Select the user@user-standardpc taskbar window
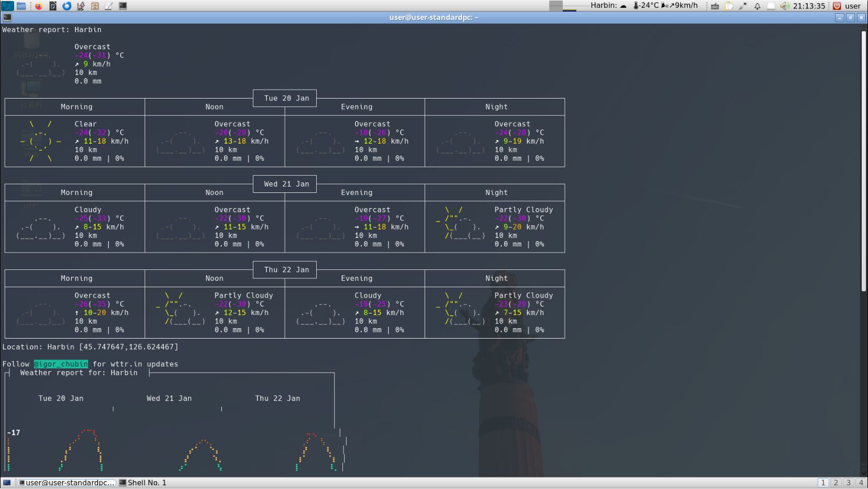The width and height of the screenshot is (868, 489). [x=66, y=483]
